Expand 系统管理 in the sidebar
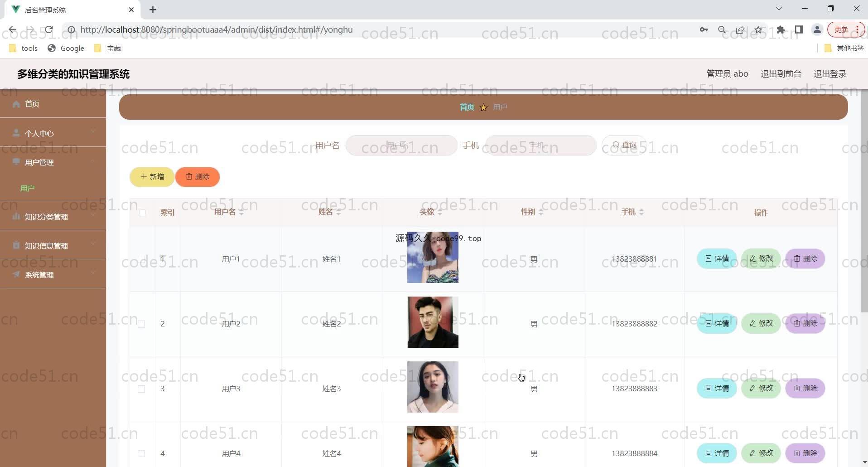 (x=53, y=274)
